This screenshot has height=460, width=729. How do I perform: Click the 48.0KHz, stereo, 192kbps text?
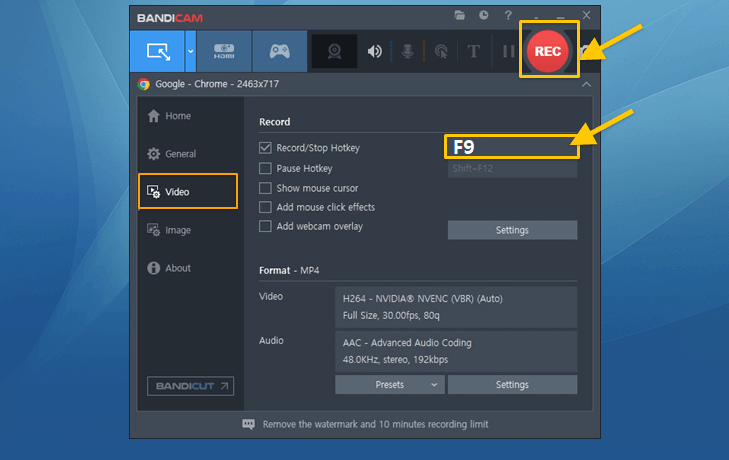click(x=395, y=360)
